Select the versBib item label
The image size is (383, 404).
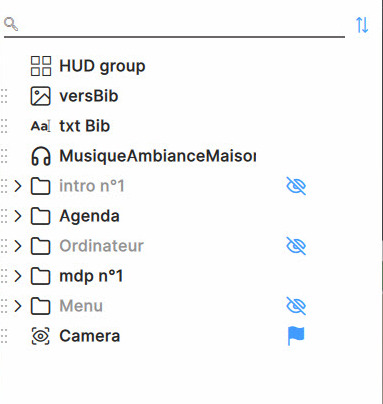(x=89, y=96)
